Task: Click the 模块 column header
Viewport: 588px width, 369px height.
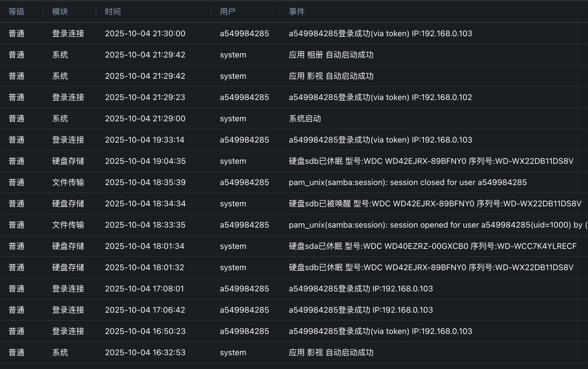Action: click(x=60, y=11)
